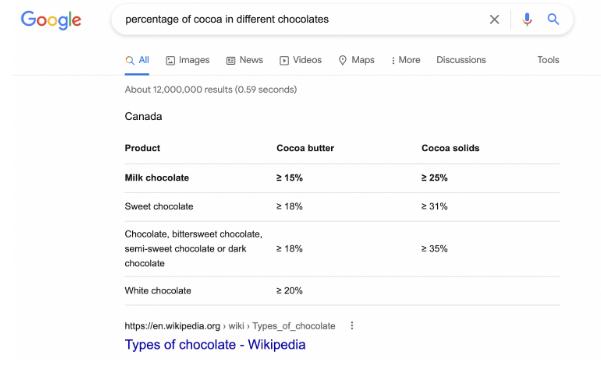Screen dimensions: 601x368
Task: Click the Cocoa solids column header
Action: point(450,148)
